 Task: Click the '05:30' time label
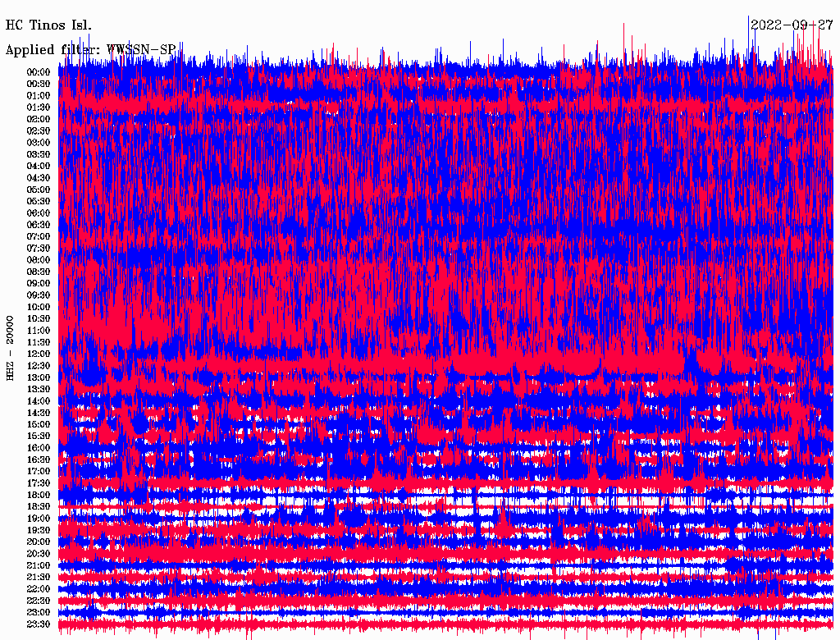[39, 201]
